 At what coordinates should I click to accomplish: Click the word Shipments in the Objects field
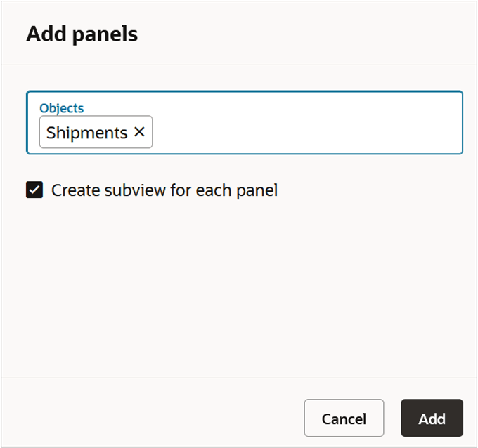[86, 133]
